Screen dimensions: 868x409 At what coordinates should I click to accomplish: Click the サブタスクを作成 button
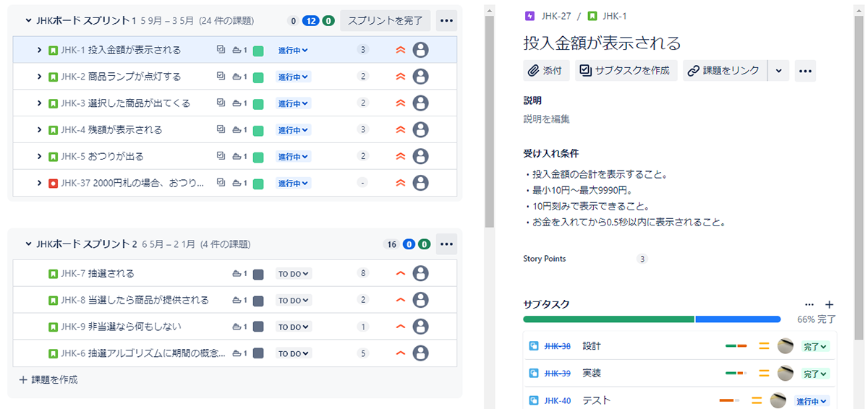(x=626, y=71)
